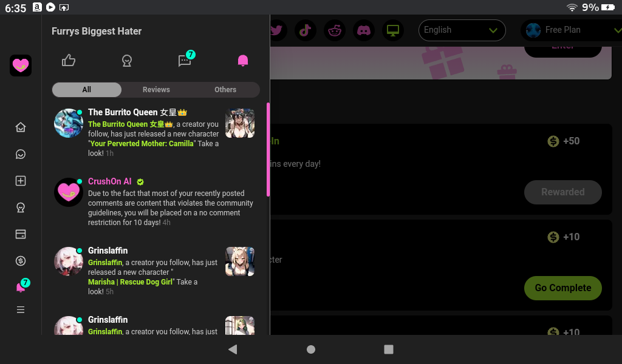Tap Android recent apps square button
Viewport: 622px width, 364px height.
[389, 349]
